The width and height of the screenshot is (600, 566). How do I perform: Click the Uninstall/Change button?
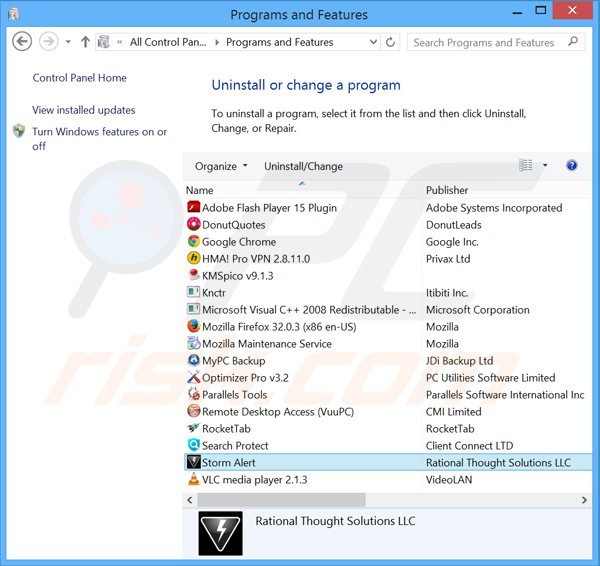(303, 166)
